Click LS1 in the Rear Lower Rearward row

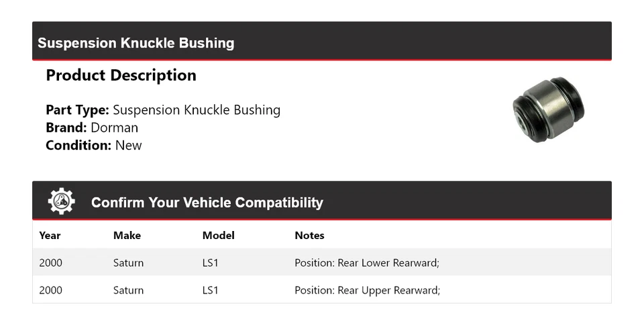tap(211, 263)
